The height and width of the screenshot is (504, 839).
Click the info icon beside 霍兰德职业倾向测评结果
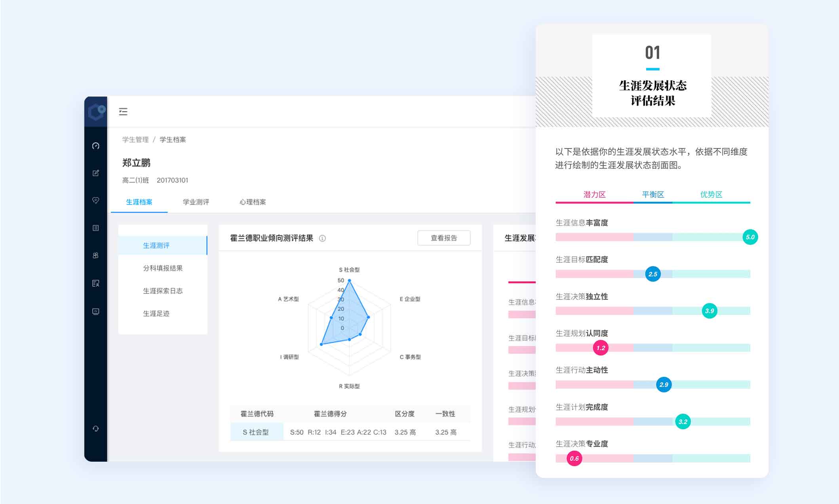pyautogui.click(x=322, y=238)
